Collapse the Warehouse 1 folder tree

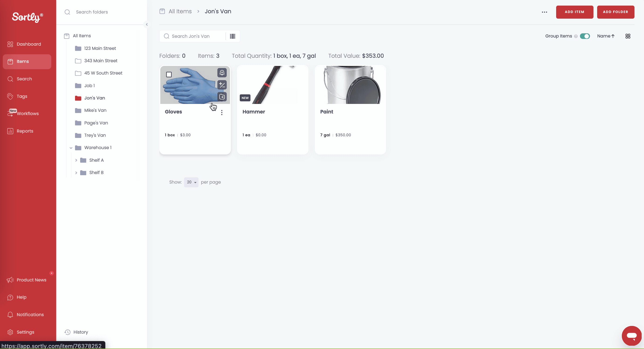click(x=71, y=148)
